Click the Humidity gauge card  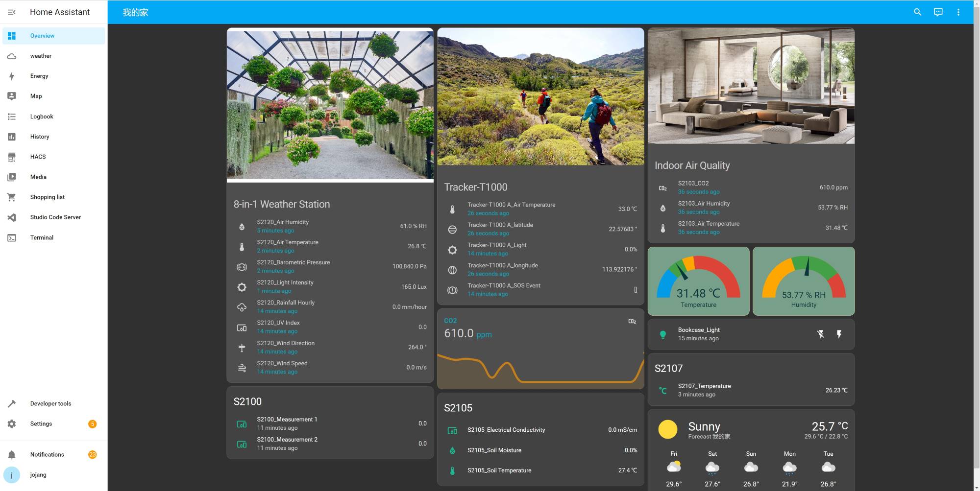804,281
